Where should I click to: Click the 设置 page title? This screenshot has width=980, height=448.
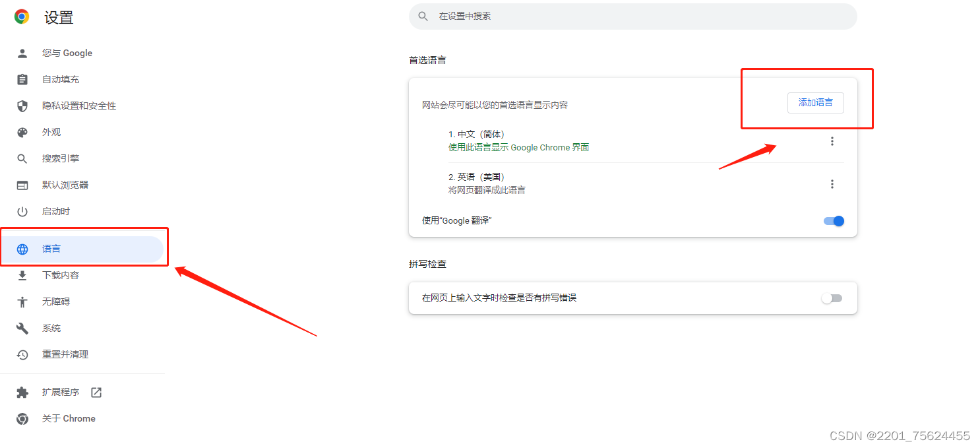[x=59, y=18]
